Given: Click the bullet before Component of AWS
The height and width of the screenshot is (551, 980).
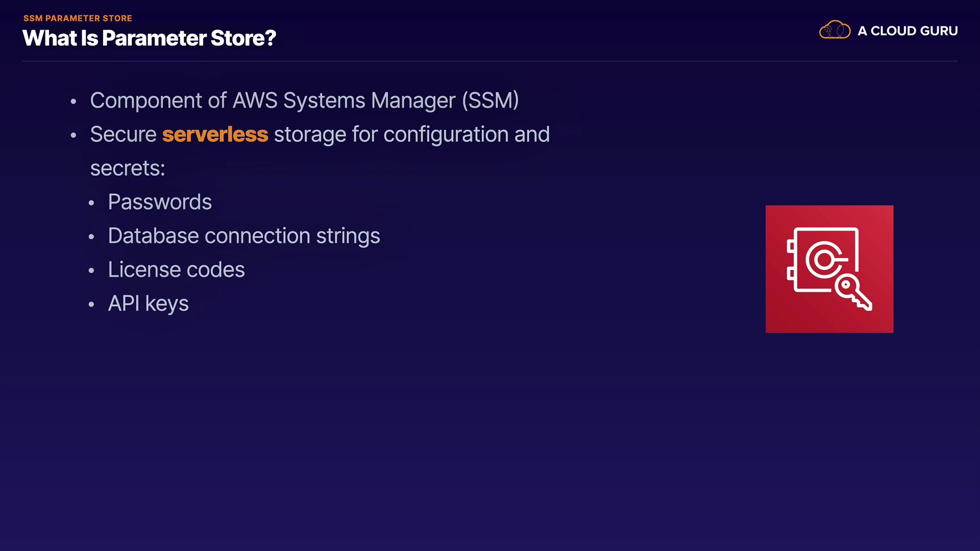Looking at the screenshot, I should click(73, 102).
